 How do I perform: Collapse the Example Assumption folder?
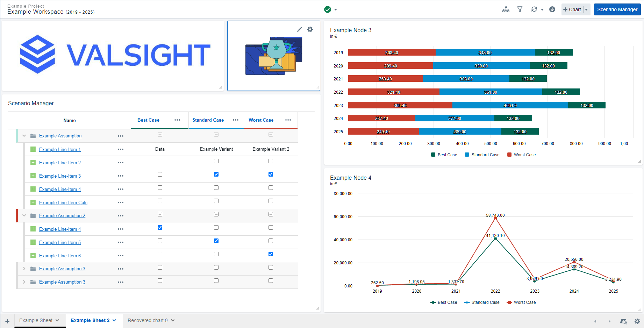click(24, 136)
